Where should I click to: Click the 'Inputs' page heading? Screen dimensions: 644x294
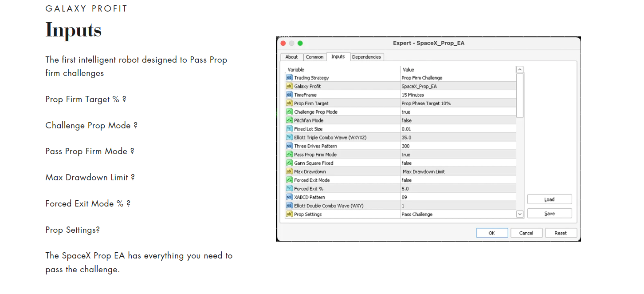(x=74, y=30)
